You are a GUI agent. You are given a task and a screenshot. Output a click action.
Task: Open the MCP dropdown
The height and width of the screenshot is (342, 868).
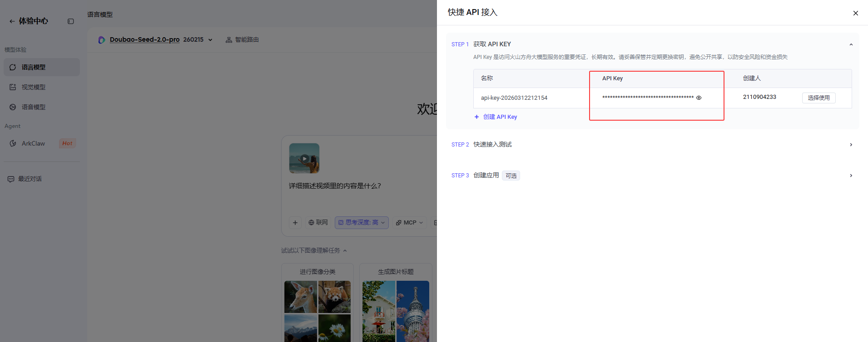(409, 223)
